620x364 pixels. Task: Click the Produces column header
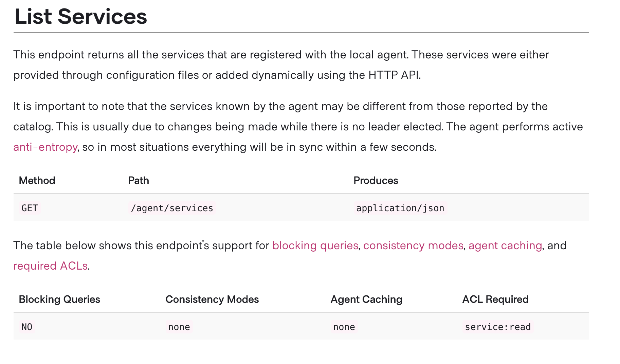pos(376,180)
